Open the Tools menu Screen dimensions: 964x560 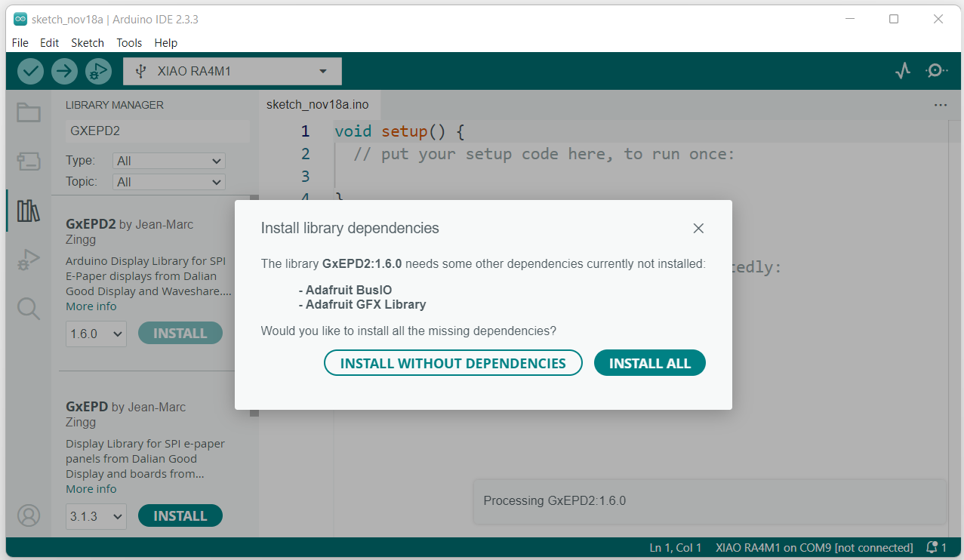(x=129, y=43)
